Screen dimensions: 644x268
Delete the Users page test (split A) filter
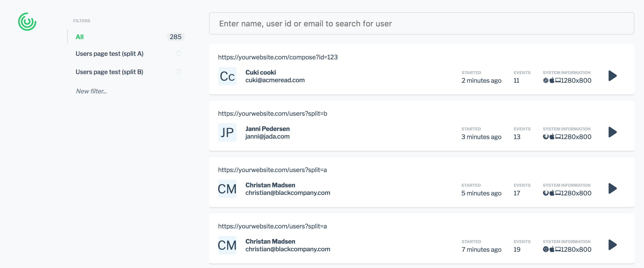[179, 53]
